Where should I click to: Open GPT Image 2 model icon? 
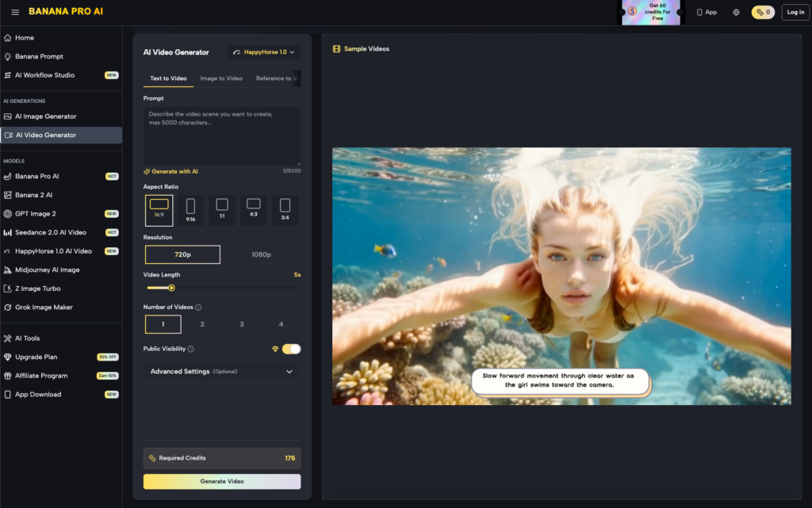click(x=8, y=214)
